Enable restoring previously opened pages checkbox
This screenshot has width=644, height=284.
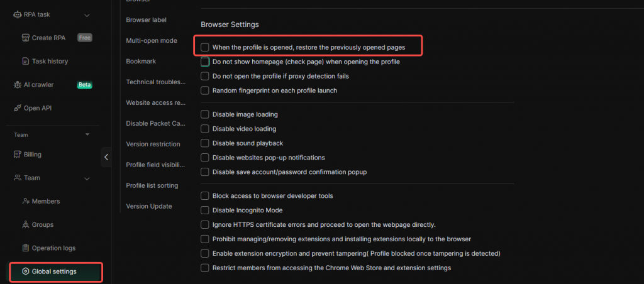tap(205, 47)
